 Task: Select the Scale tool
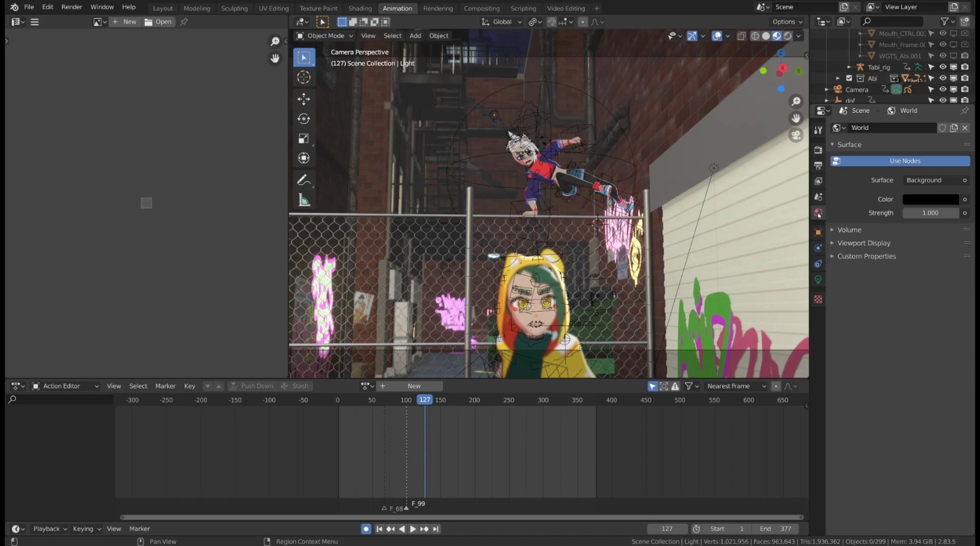(304, 139)
